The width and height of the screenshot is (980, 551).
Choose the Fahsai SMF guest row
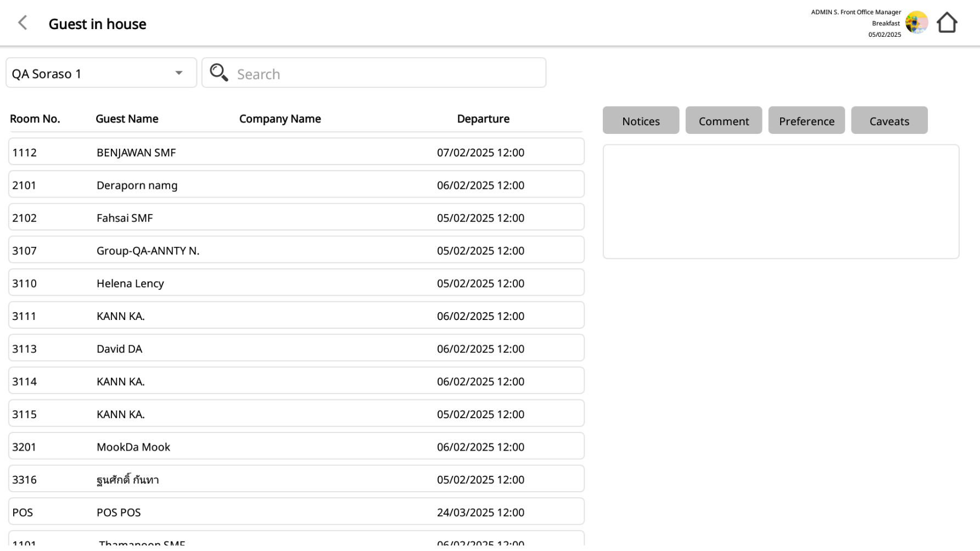296,217
